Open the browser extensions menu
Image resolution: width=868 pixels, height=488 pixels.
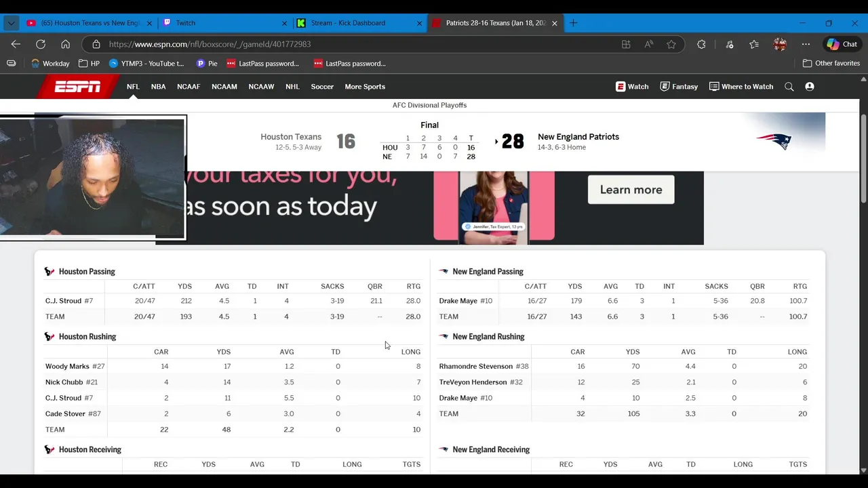point(701,44)
